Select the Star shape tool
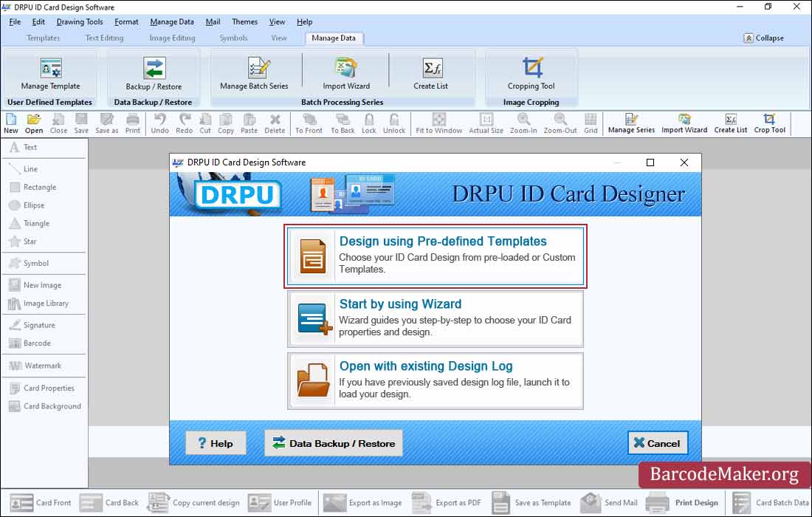Image resolution: width=812 pixels, height=517 pixels. pos(24,242)
